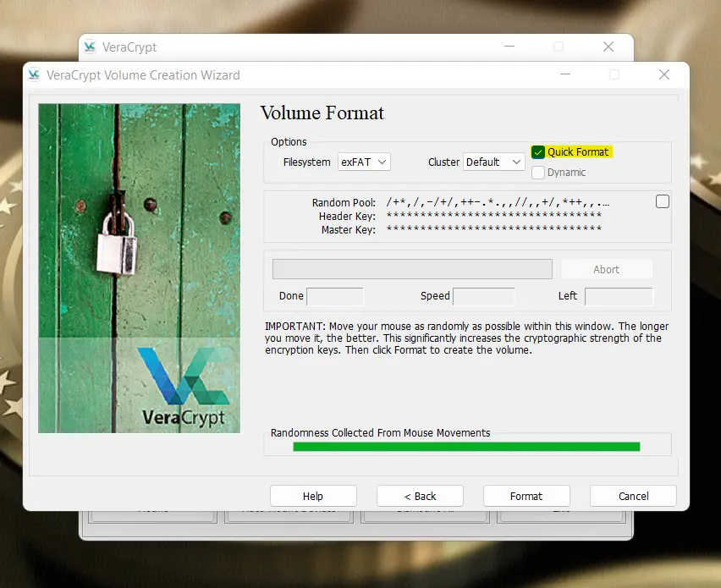Cancel the volume creation wizard
721x588 pixels.
[633, 496]
